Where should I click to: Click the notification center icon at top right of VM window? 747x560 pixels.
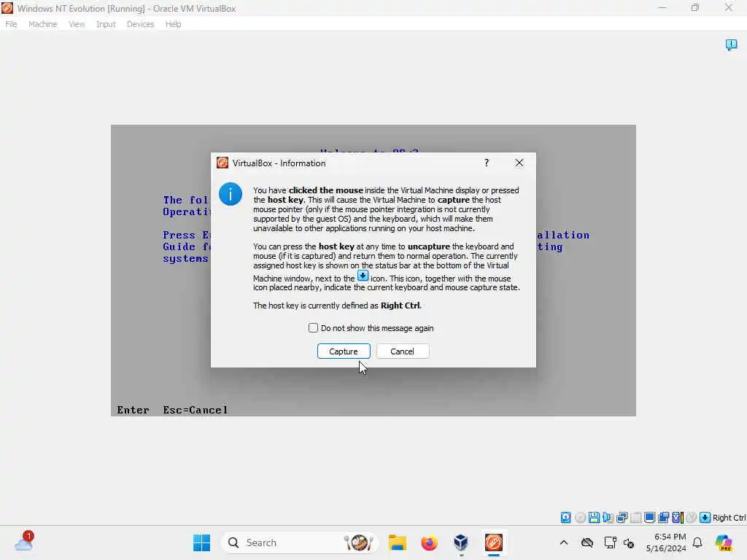[x=731, y=44]
